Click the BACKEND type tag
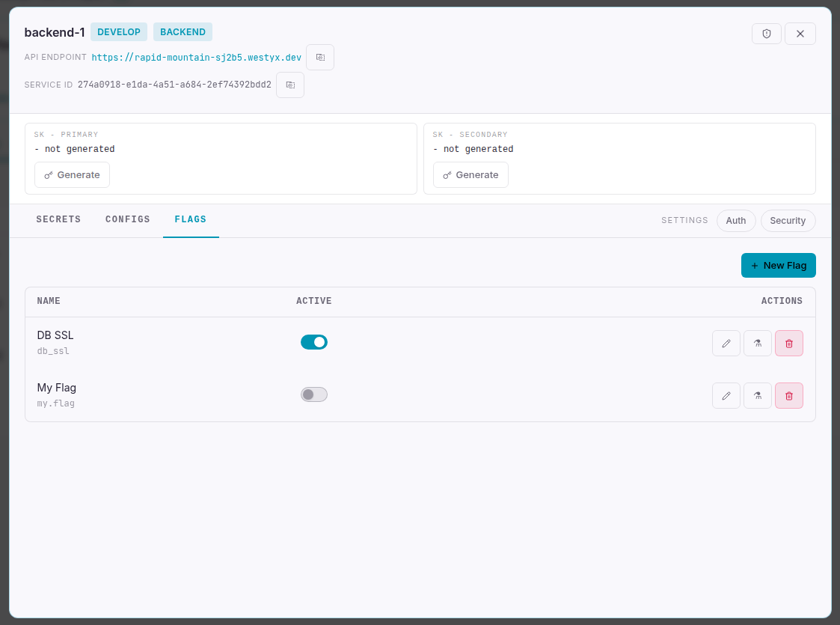Viewport: 840px width, 625px height. coord(183,32)
